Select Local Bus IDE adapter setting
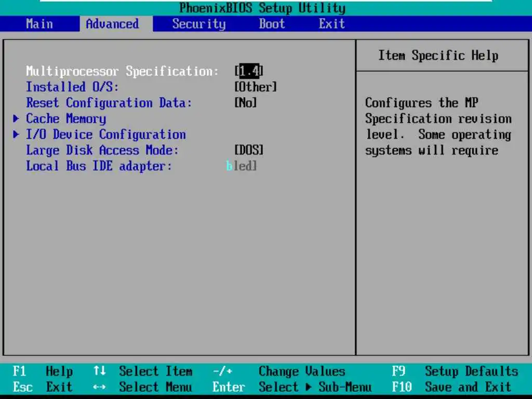The height and width of the screenshot is (399, 532). coord(99,166)
